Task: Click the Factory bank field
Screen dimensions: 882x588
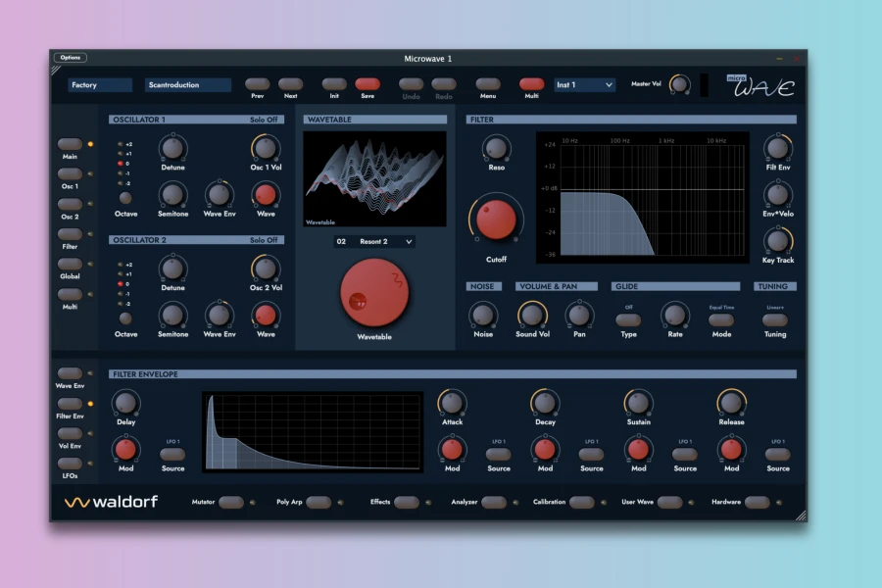Action: click(x=100, y=85)
